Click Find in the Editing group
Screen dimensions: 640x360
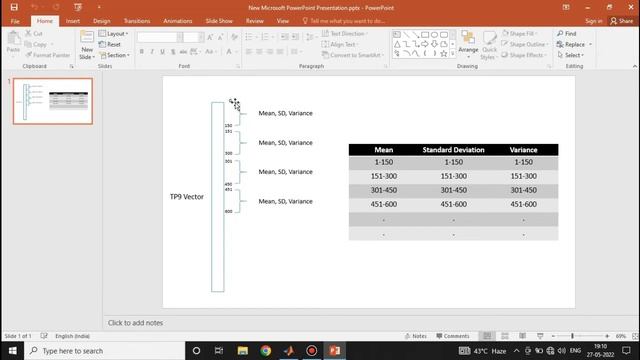[x=567, y=33]
